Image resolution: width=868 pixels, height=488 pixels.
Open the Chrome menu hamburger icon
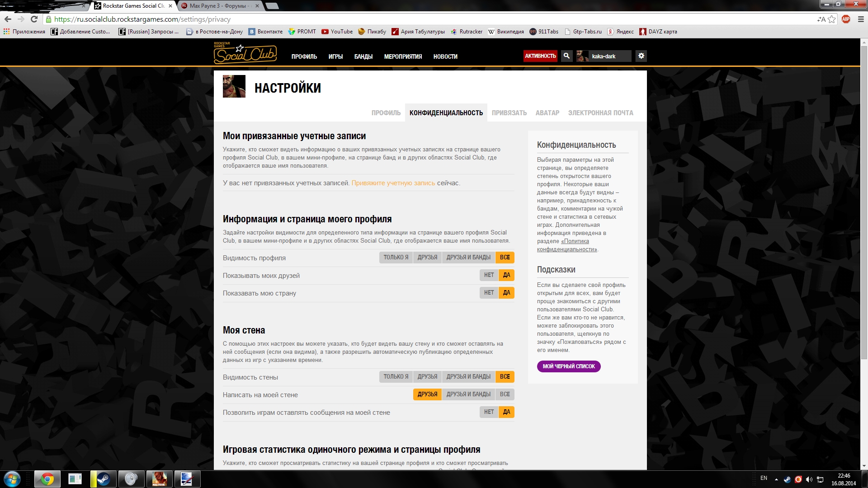[861, 19]
